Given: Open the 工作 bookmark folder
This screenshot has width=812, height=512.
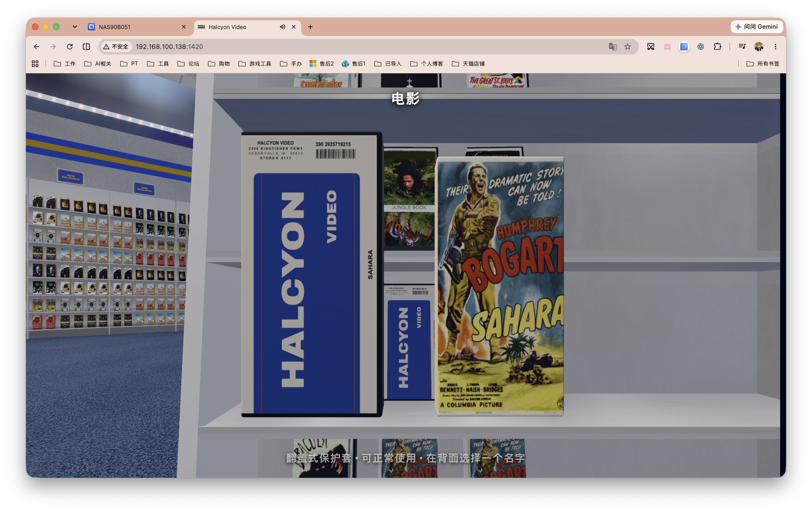Looking at the screenshot, I should [x=65, y=64].
